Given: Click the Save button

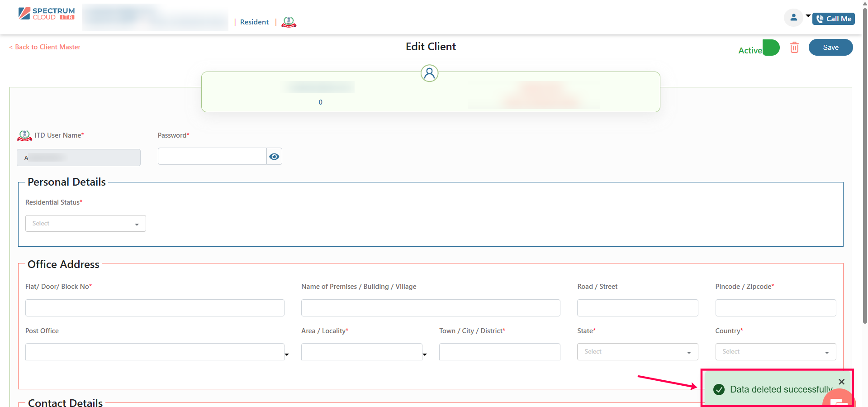Looking at the screenshot, I should click(830, 48).
